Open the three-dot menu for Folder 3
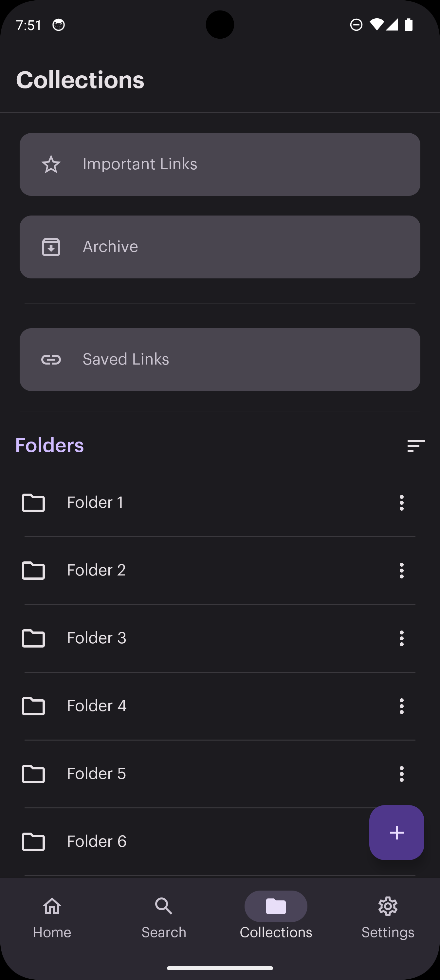The height and width of the screenshot is (980, 440). pyautogui.click(x=401, y=638)
